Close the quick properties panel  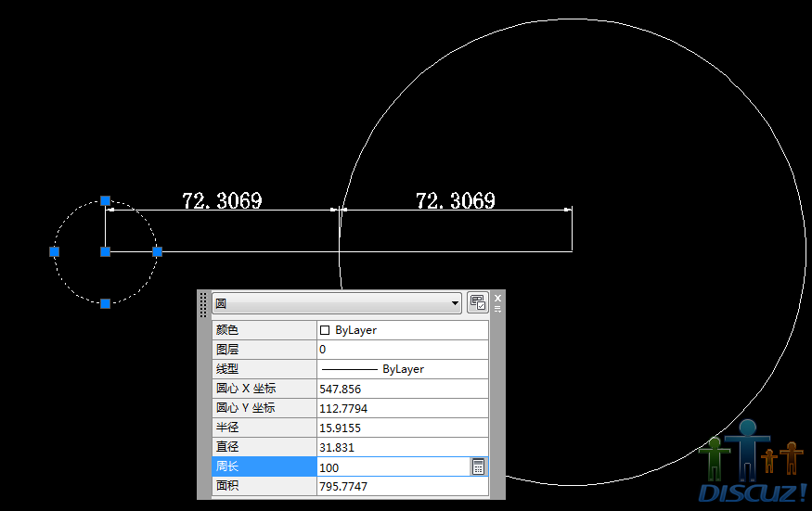click(x=497, y=299)
